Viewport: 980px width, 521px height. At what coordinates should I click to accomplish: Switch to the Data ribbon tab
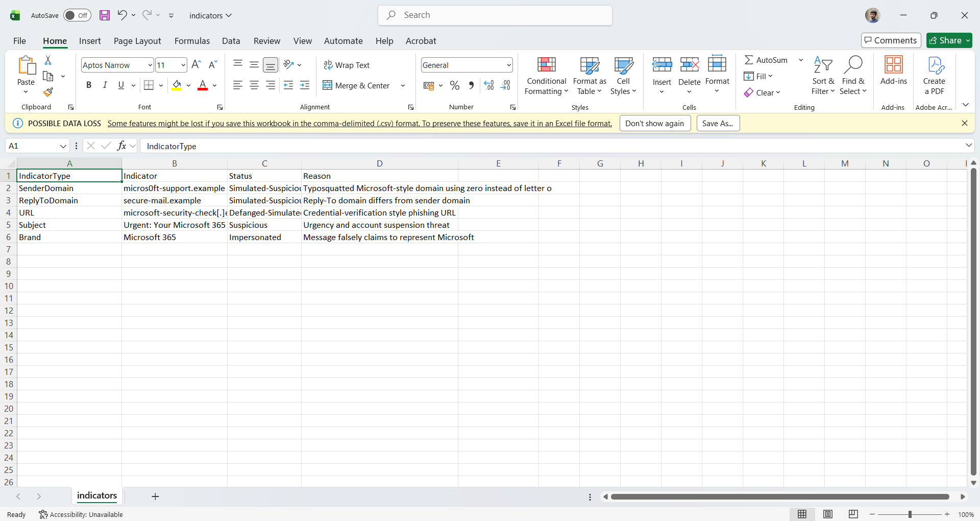click(231, 41)
